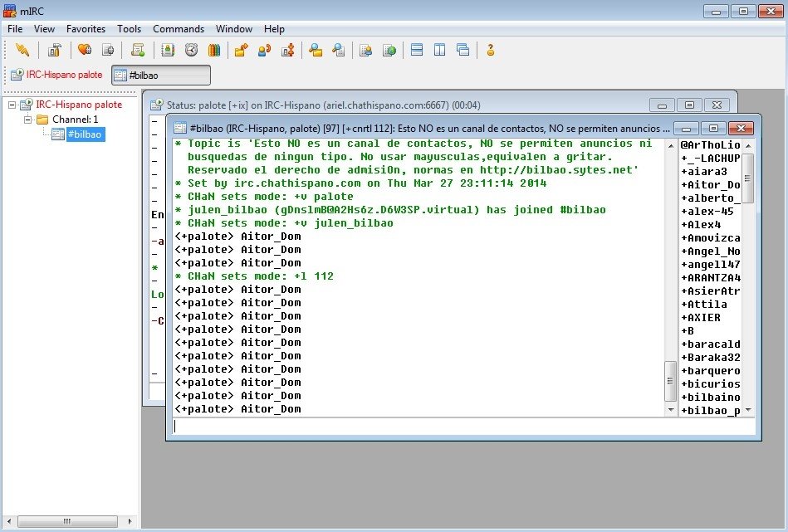Maximize the #bilbao channel window
This screenshot has height=532, width=788.
click(713, 129)
